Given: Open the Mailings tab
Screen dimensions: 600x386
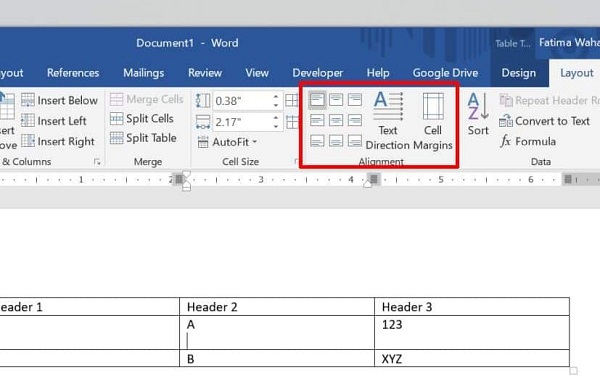Looking at the screenshot, I should click(x=144, y=73).
